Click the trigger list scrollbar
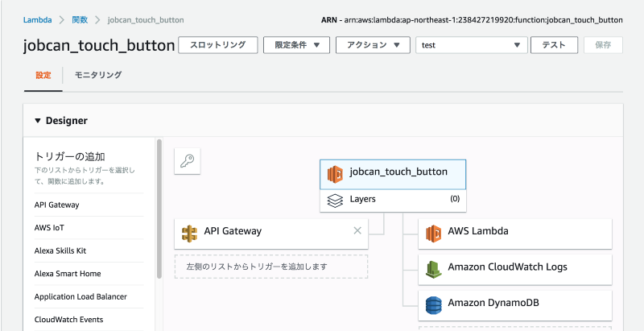Image resolution: width=644 pixels, height=331 pixels. (159, 209)
